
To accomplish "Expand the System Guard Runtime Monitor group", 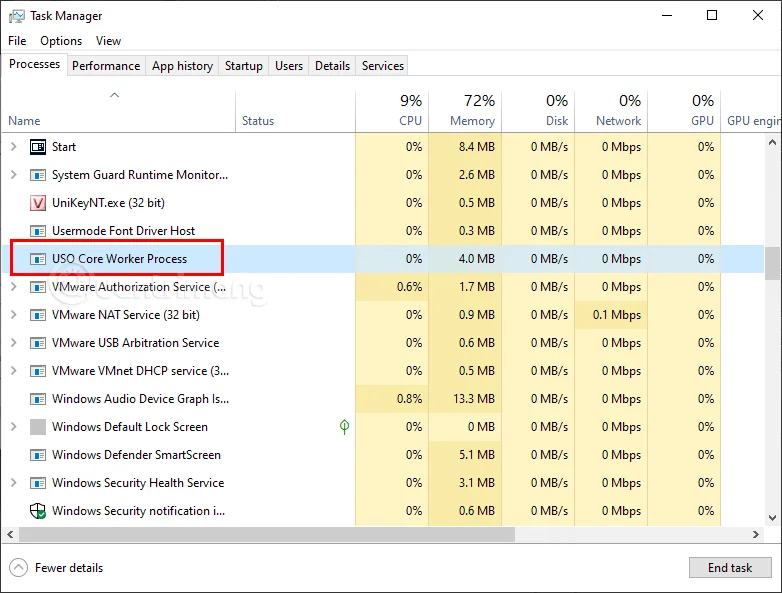I will click(13, 175).
